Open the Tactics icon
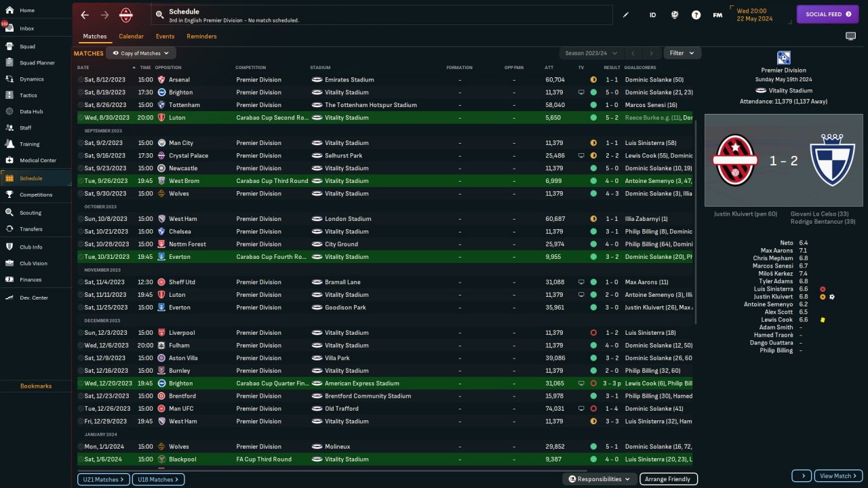Viewport: 868px width, 488px height. pyautogui.click(x=9, y=96)
